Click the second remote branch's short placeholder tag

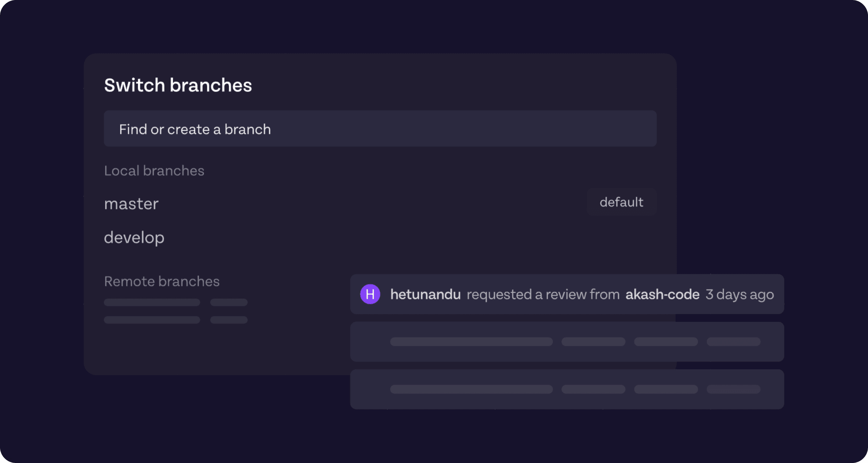tap(229, 320)
